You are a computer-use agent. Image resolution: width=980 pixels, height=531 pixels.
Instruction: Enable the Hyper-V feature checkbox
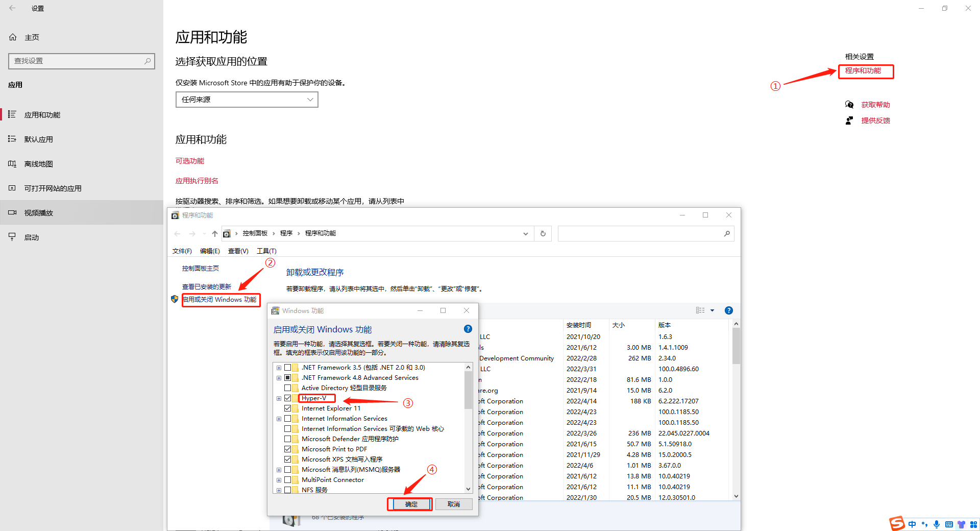[288, 398]
